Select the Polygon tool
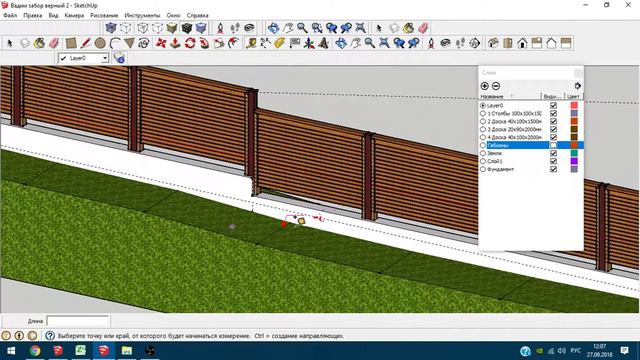Screen dimensions: 640x360 point(129,43)
